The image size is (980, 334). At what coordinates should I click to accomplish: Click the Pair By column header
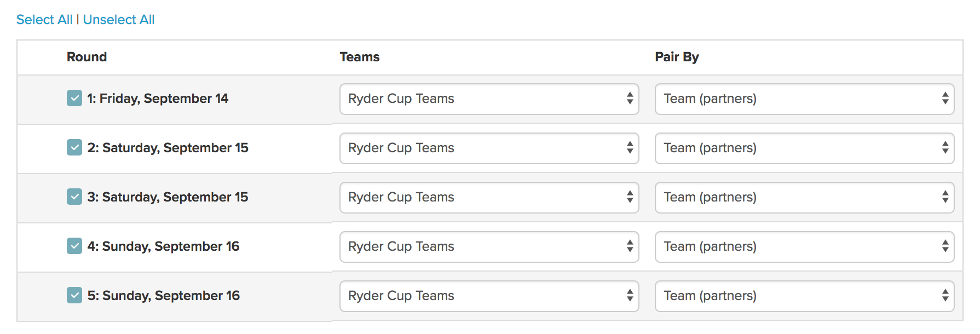coord(677,57)
